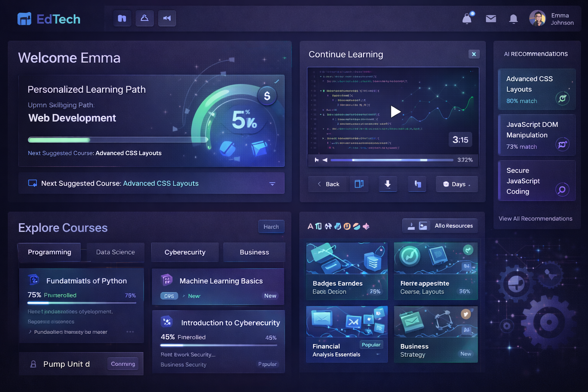Select the flask icon in top navigation
The height and width of the screenshot is (392, 588).
(x=144, y=18)
